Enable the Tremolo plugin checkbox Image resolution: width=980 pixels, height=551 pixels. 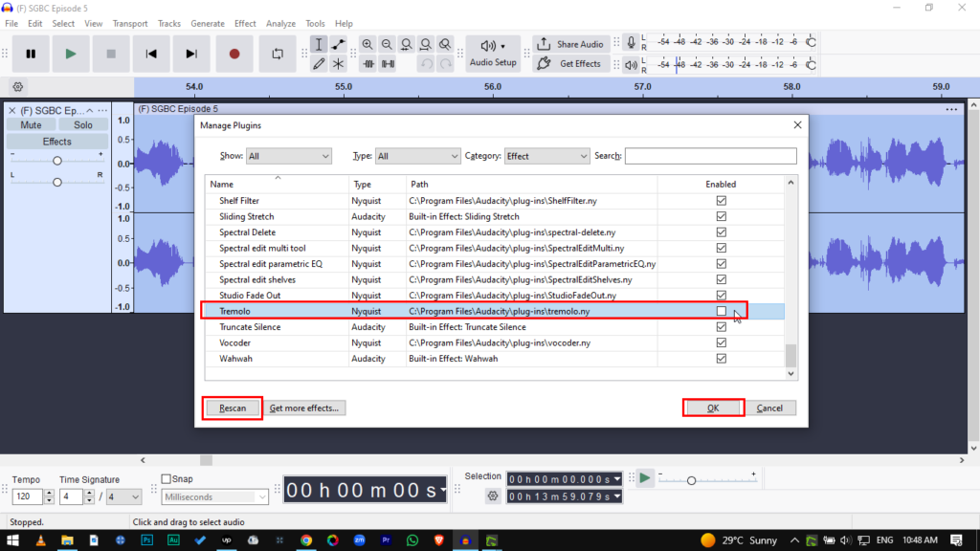click(x=722, y=312)
